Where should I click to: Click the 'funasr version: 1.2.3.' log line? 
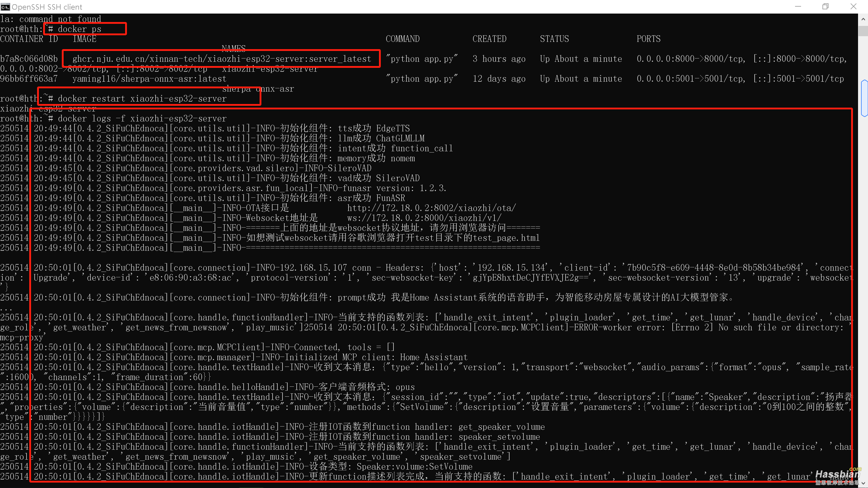coord(223,188)
